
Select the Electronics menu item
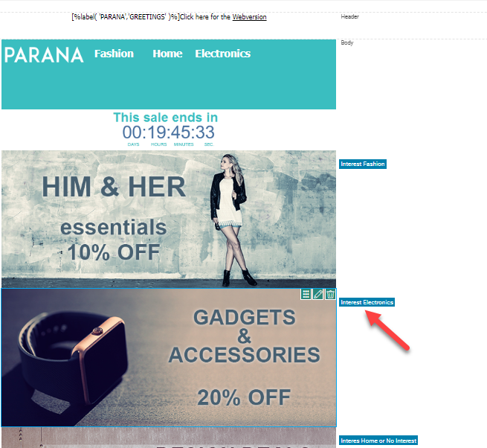223,54
